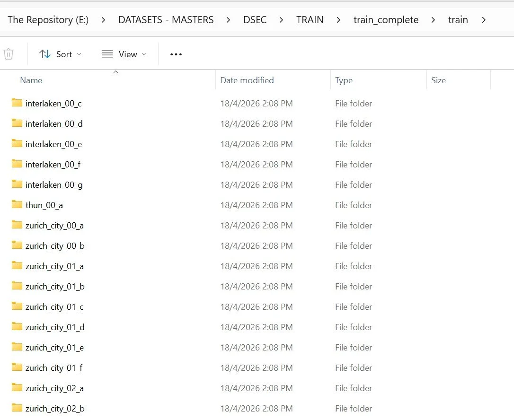Expand chevron after TRAIN breadcrumb

click(x=338, y=20)
